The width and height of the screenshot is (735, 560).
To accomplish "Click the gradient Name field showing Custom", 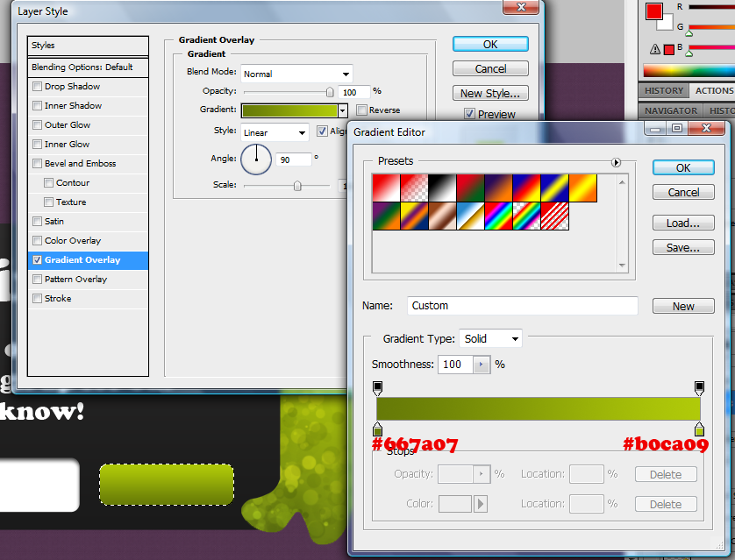I will point(522,306).
